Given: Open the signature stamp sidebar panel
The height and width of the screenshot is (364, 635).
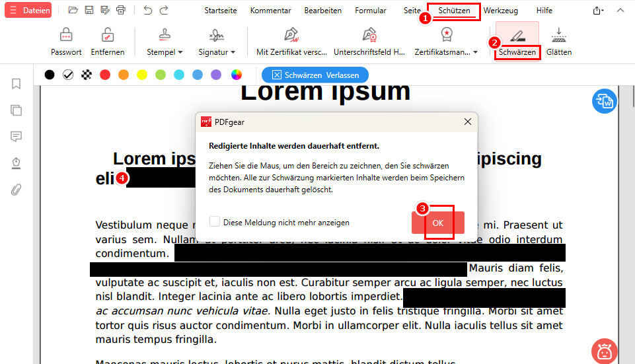Looking at the screenshot, I should [17, 163].
